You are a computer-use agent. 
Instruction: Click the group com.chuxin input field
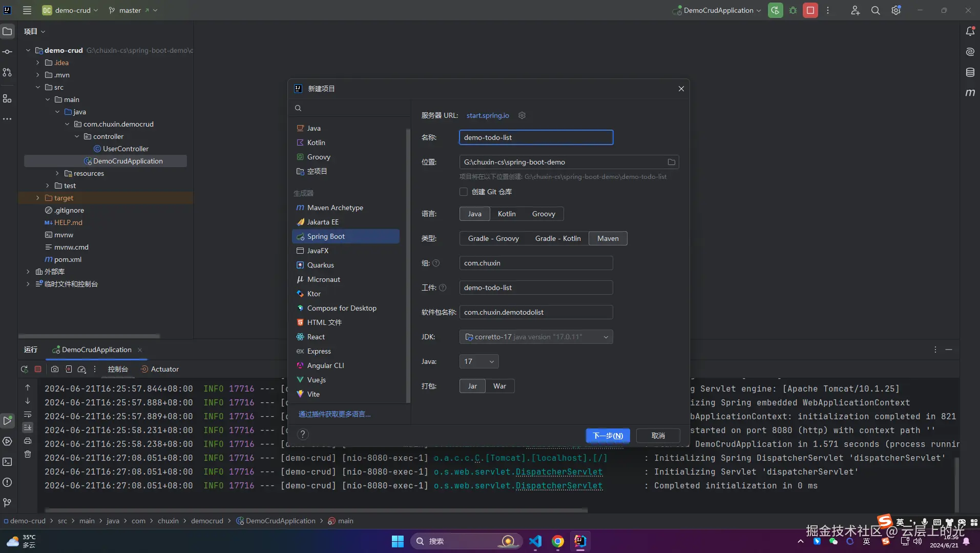[x=536, y=263]
